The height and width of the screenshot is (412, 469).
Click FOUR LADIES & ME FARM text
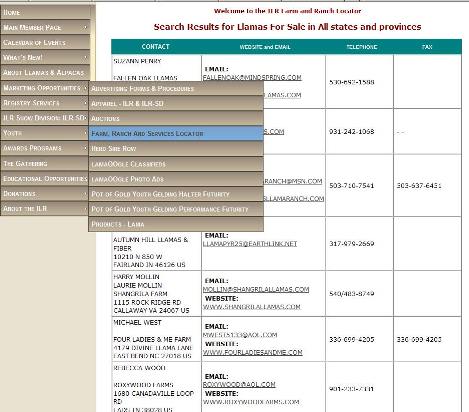tap(152, 339)
